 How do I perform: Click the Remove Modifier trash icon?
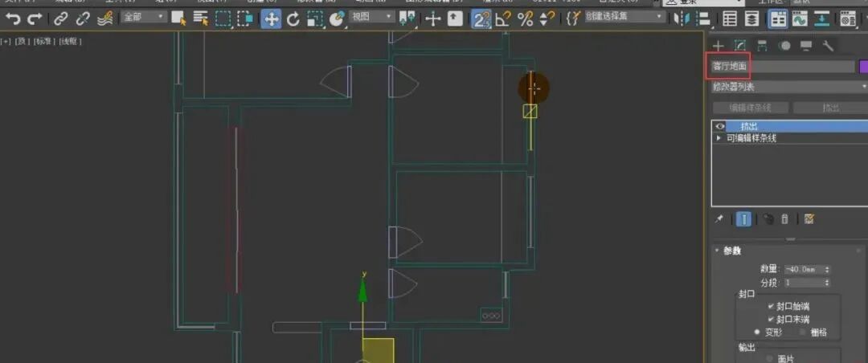(x=784, y=219)
